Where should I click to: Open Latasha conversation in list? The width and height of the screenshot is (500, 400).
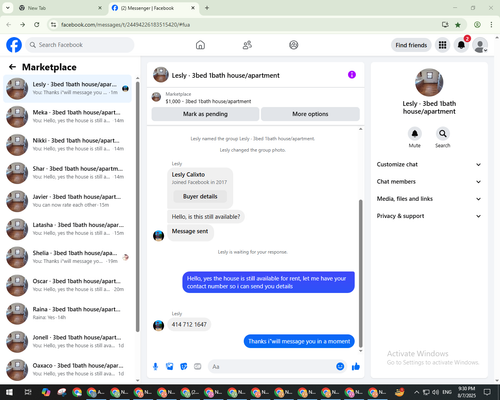click(67, 229)
